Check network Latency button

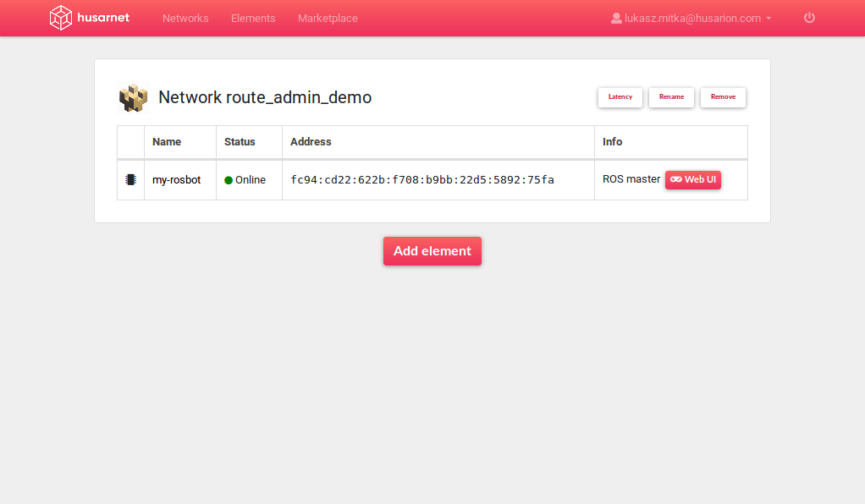[620, 97]
